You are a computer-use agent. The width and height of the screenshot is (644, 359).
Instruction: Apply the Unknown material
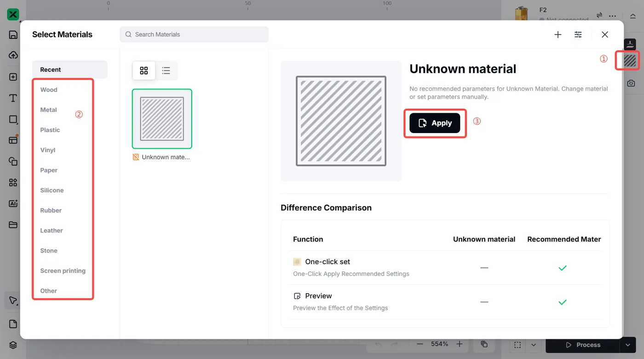[x=435, y=123]
